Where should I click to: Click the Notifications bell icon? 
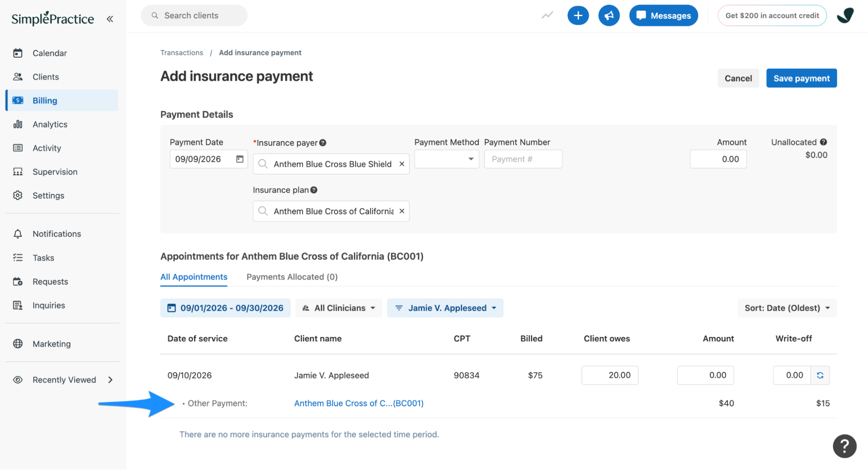tap(18, 234)
